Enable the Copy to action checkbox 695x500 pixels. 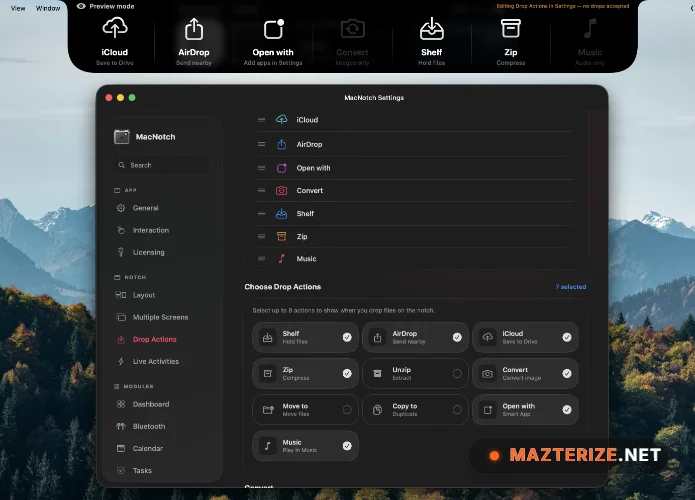tap(457, 410)
